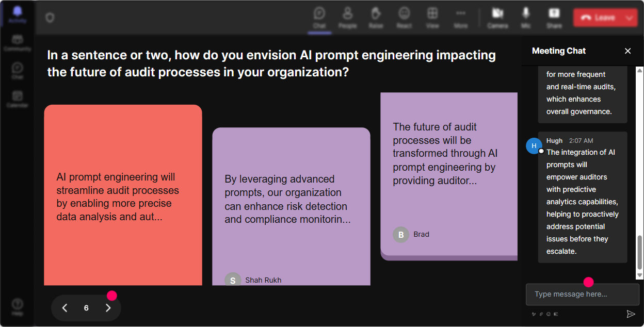Click Hugh's avatar in chat
Image resolution: width=644 pixels, height=327 pixels.
534,146
